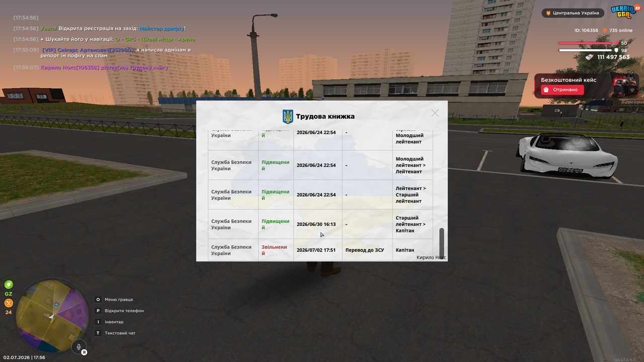Viewport: 644px width, 362px height.
Task: Click the O key hint for Меню гравця
Action: click(x=98, y=300)
